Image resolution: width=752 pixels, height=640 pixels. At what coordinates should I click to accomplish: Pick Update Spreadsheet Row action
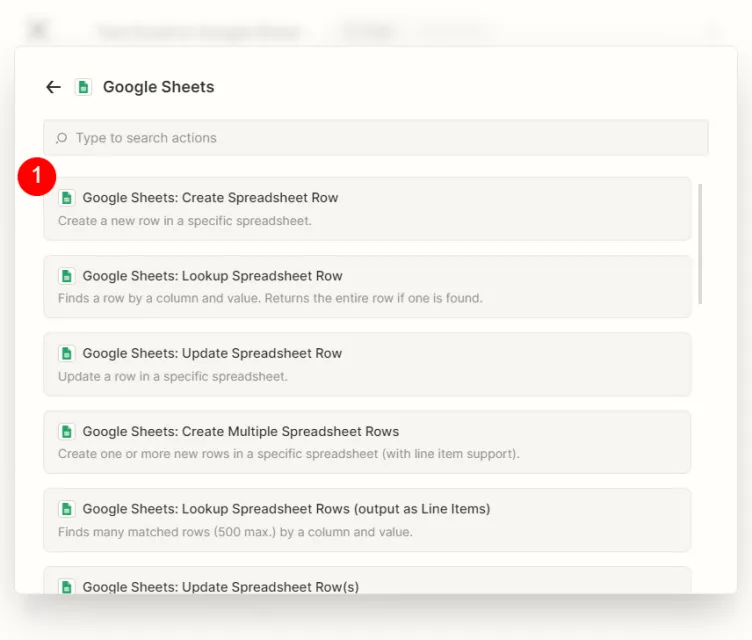click(x=367, y=364)
